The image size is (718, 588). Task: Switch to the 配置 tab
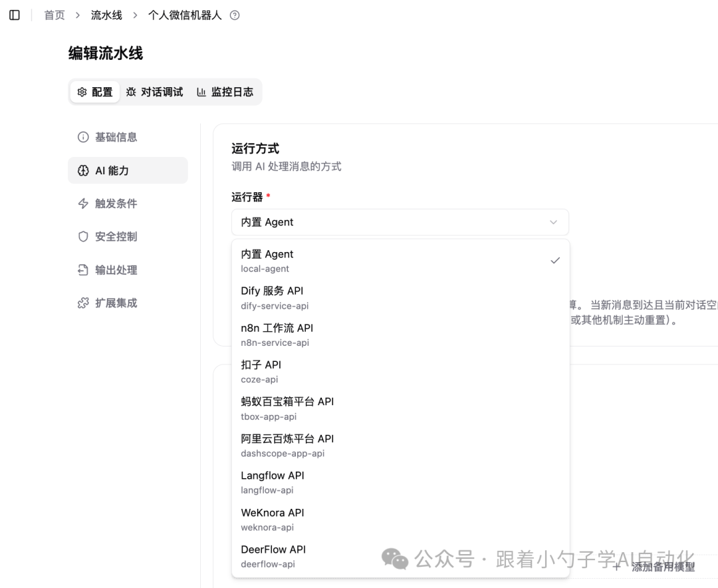pyautogui.click(x=95, y=92)
